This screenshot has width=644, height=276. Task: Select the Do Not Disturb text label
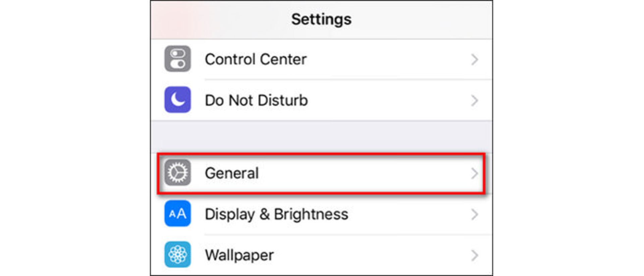pos(256,100)
